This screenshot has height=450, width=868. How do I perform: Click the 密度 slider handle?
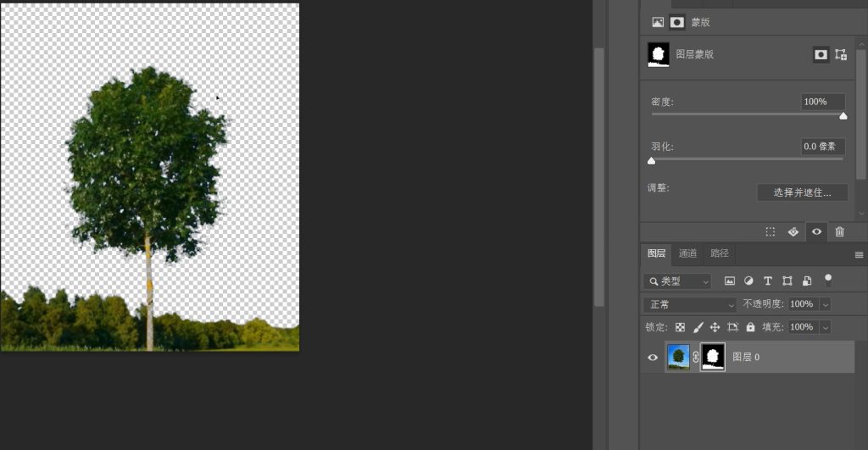[x=843, y=116]
